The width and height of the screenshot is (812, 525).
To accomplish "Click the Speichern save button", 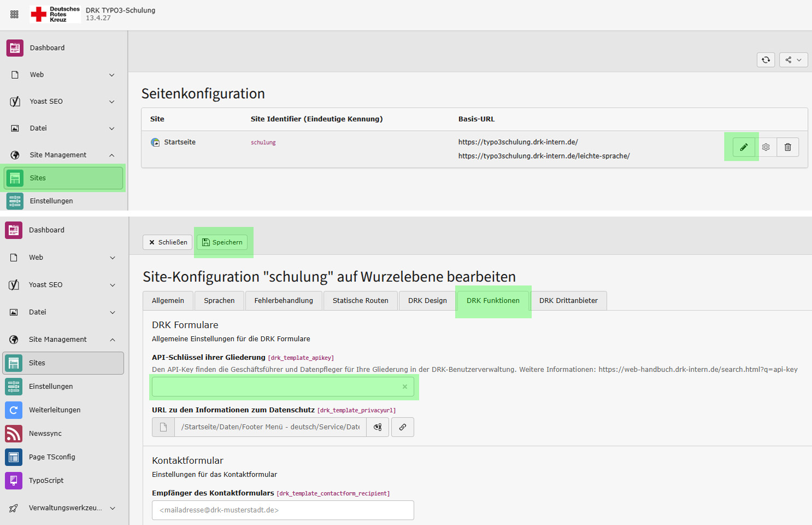I will [222, 242].
